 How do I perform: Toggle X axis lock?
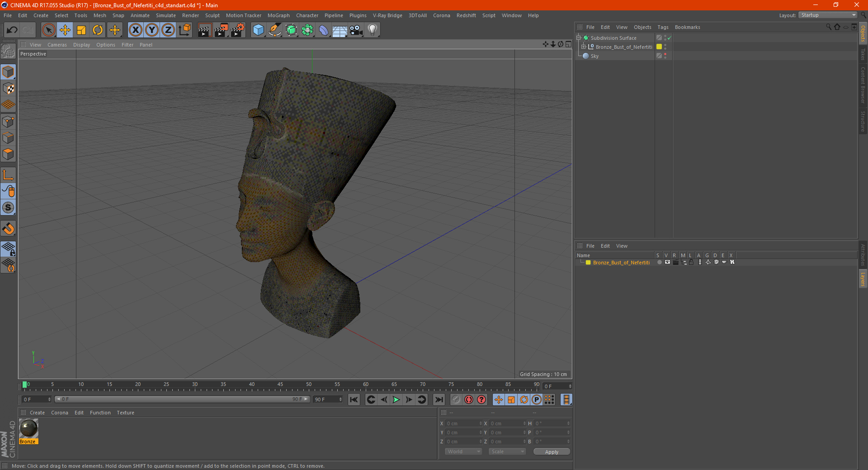tap(135, 30)
